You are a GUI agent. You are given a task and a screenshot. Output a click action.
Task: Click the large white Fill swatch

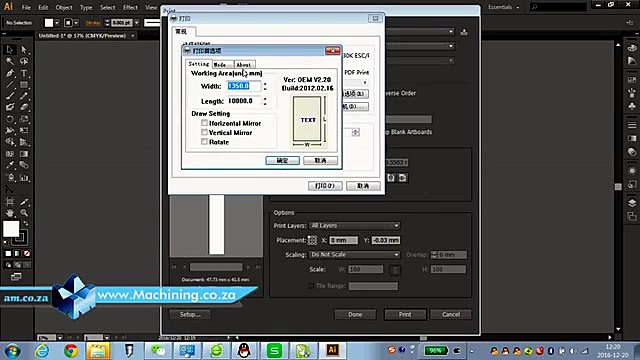point(11,229)
